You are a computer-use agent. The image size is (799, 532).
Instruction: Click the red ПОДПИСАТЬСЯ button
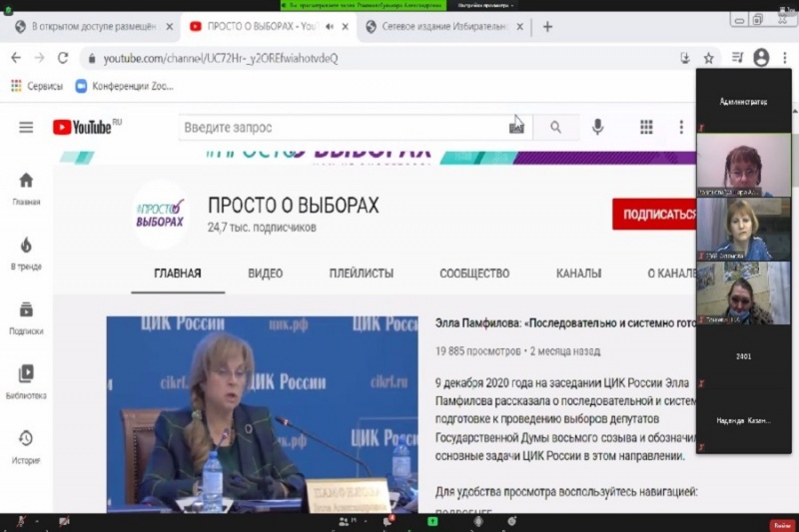coord(655,215)
